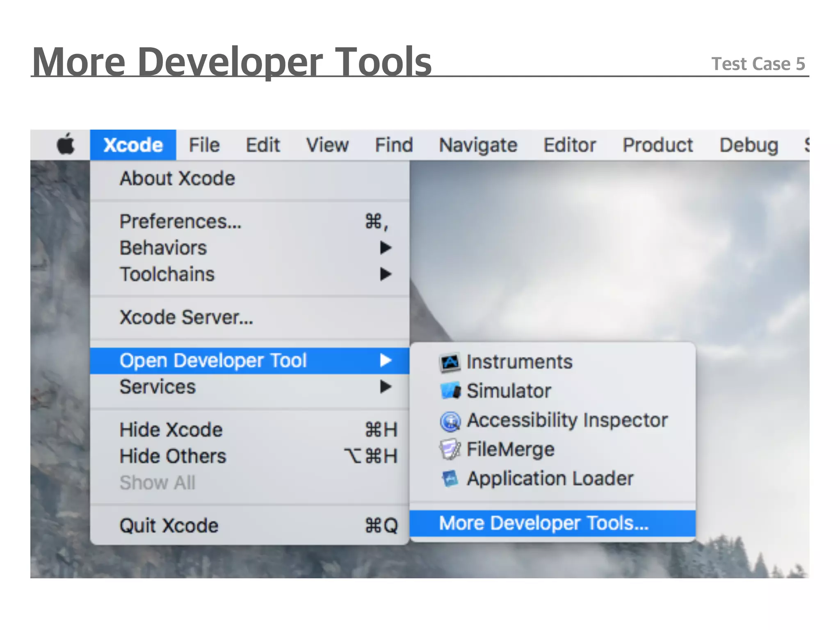Image resolution: width=840 pixels, height=630 pixels.
Task: Choose About Xcode
Action: tap(177, 179)
